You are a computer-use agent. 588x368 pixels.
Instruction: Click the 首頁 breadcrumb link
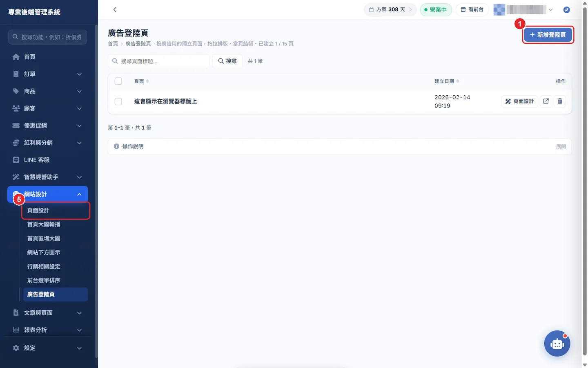(x=113, y=44)
